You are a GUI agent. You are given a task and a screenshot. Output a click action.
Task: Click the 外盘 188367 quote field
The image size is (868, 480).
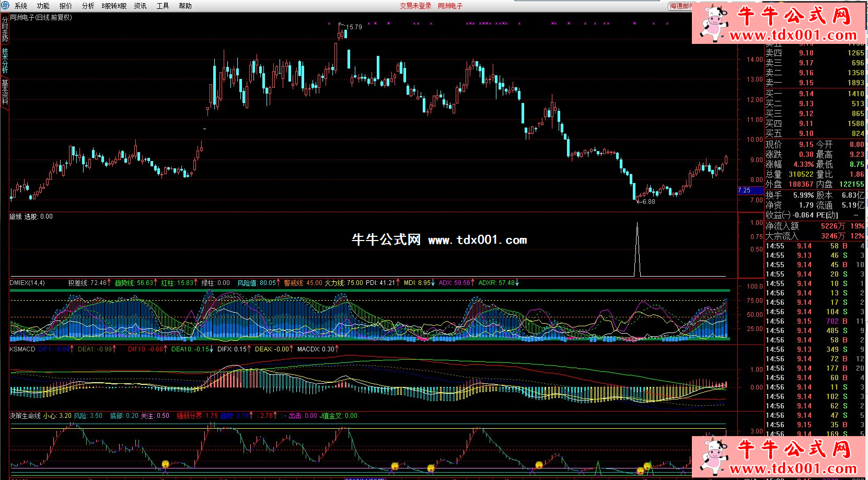[x=789, y=184]
